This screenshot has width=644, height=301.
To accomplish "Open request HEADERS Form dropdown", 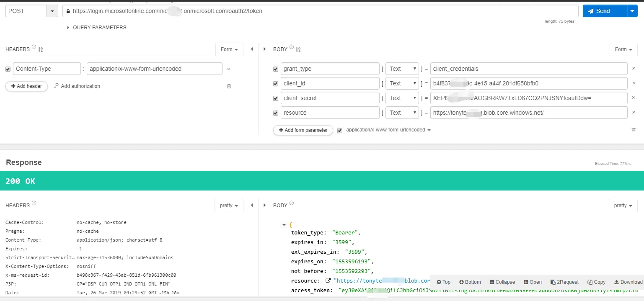I will (x=229, y=49).
